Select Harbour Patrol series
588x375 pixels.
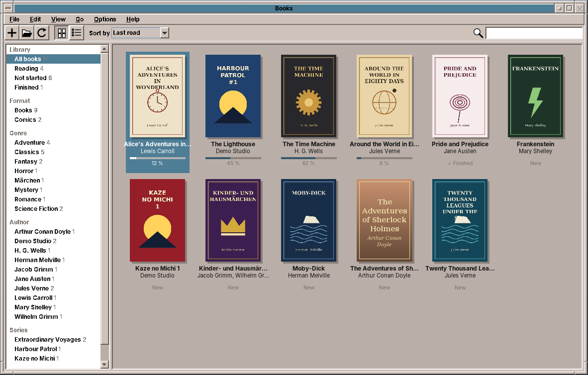54,349
